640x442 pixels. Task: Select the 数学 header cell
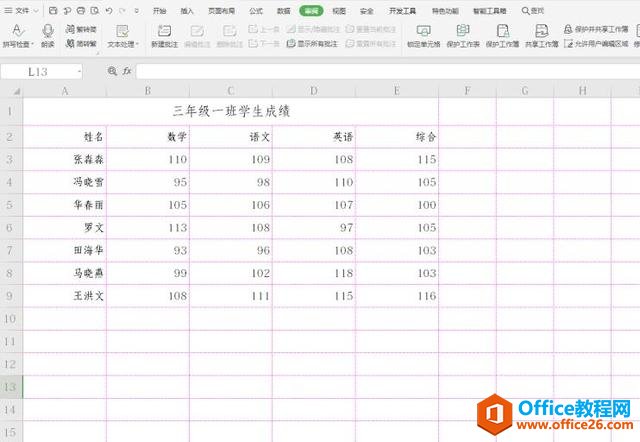click(148, 137)
